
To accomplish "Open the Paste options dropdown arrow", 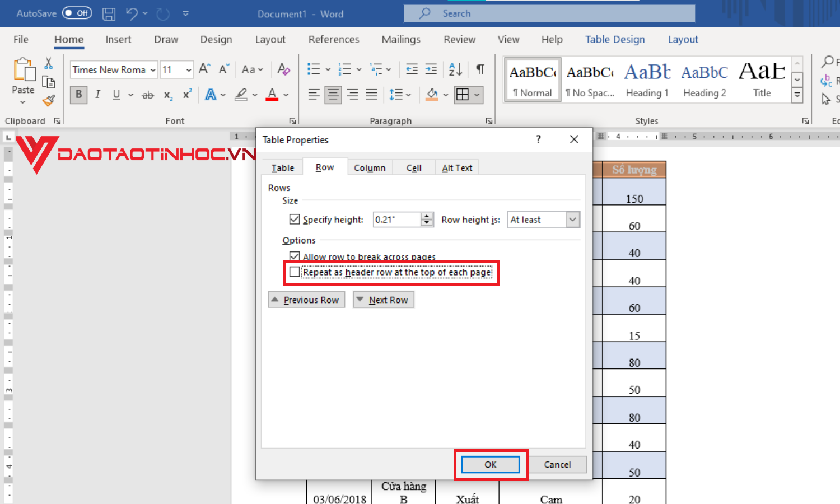I will click(x=23, y=102).
